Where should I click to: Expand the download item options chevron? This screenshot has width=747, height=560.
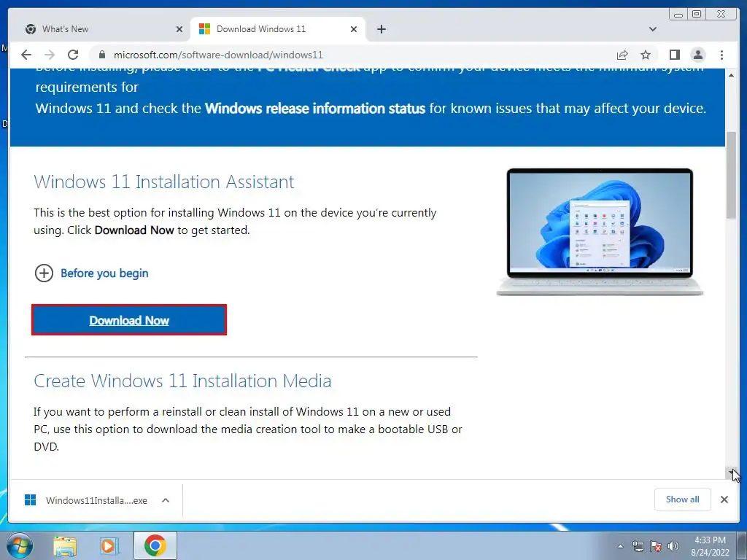point(166,500)
